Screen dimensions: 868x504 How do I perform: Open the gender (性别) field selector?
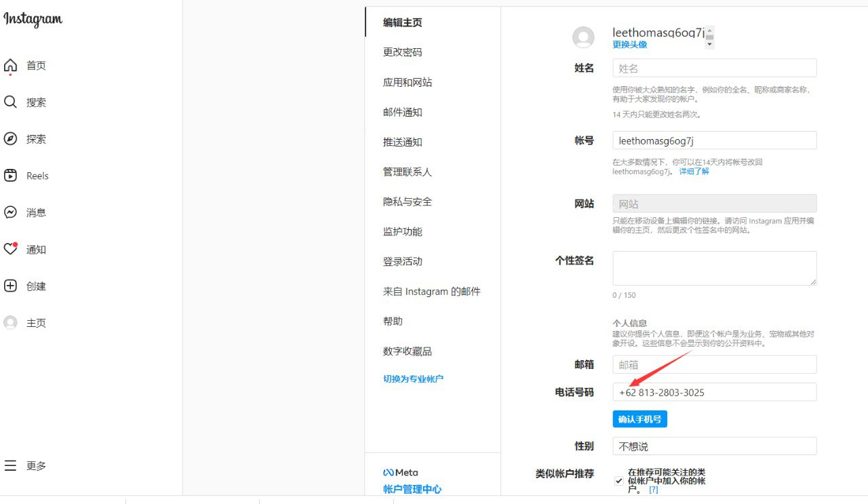coord(714,446)
